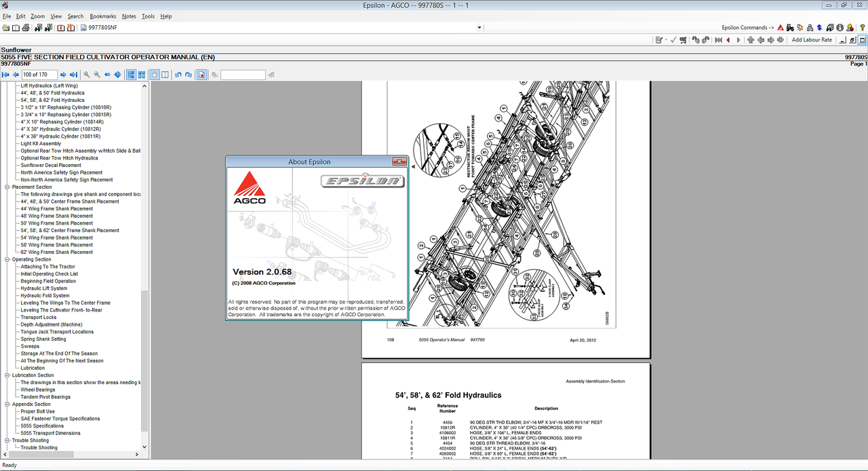Open the Tools menu
868x471 pixels.
[148, 16]
